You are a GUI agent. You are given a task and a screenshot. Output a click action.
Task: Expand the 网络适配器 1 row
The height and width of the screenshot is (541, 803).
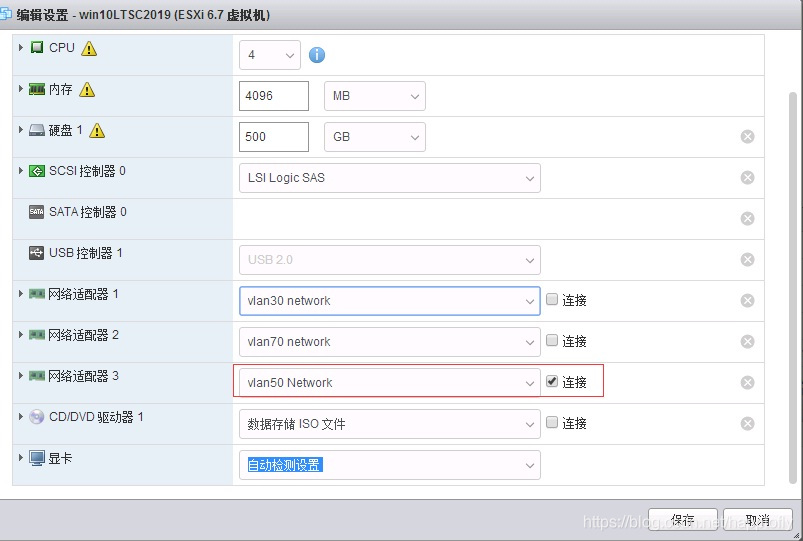tap(20, 294)
